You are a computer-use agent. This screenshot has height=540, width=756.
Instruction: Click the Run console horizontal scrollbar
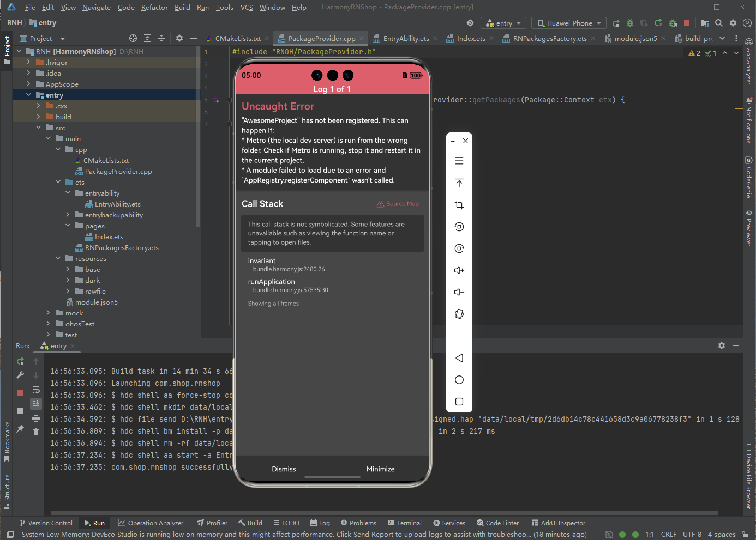point(383,513)
